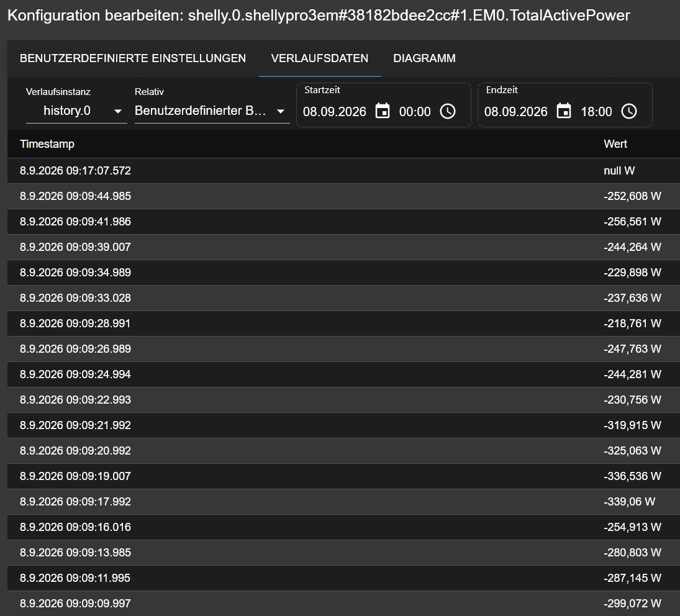Click the Timestamp column header
The height and width of the screenshot is (616, 680).
(x=47, y=144)
